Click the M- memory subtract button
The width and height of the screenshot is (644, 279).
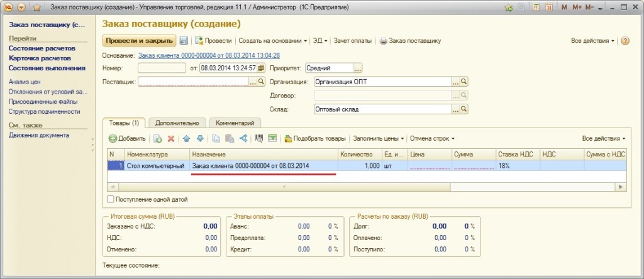coord(589,8)
